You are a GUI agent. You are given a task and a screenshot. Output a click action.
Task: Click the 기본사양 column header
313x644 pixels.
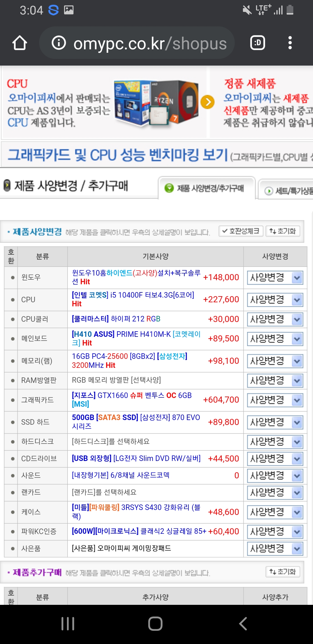[156, 256]
